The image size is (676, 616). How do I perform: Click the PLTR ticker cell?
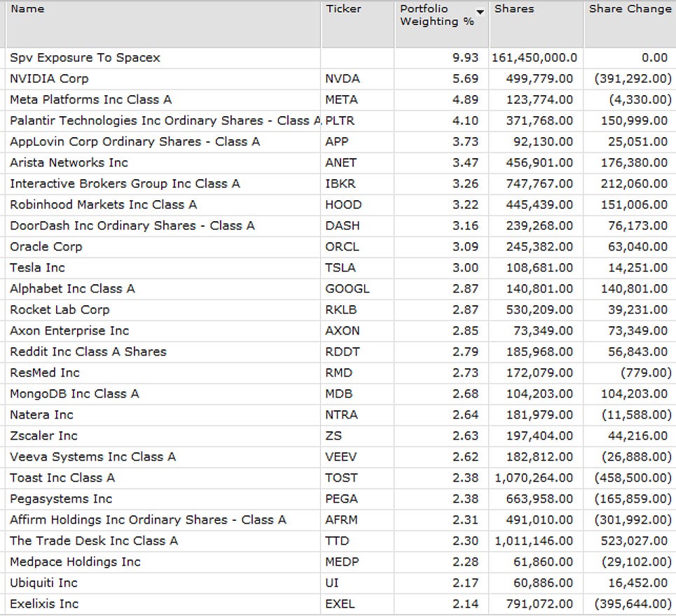tap(340, 120)
